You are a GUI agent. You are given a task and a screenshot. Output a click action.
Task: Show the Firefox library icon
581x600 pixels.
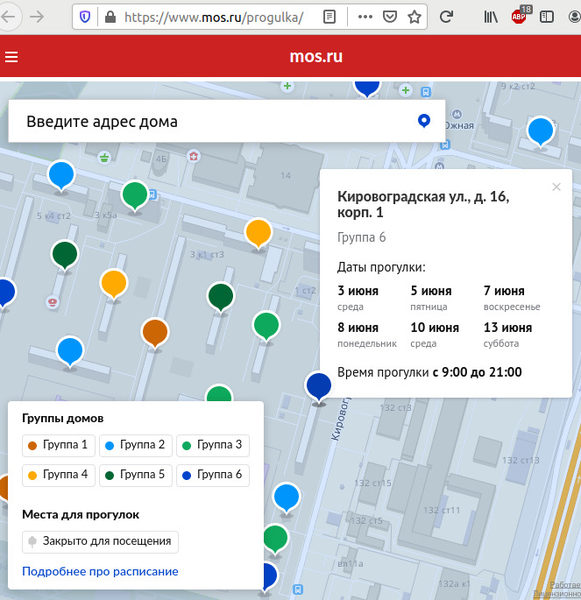pyautogui.click(x=491, y=17)
